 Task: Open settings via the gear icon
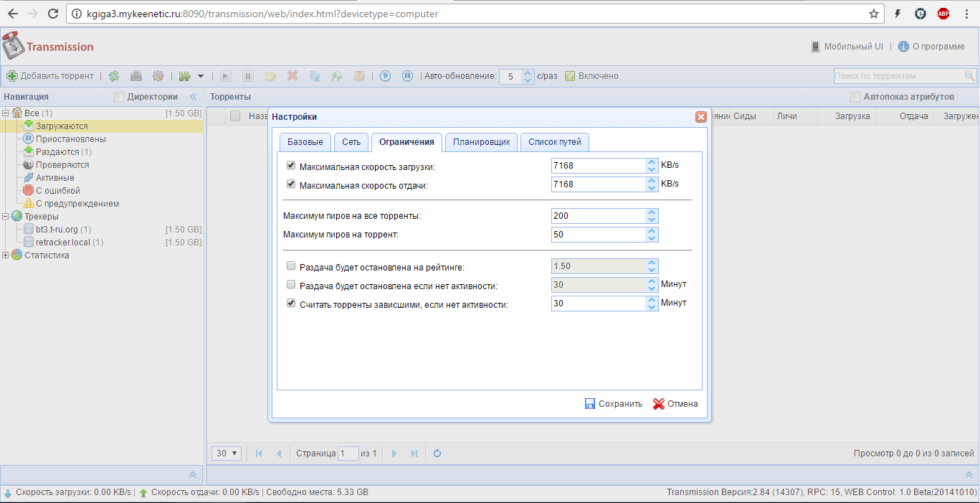158,76
